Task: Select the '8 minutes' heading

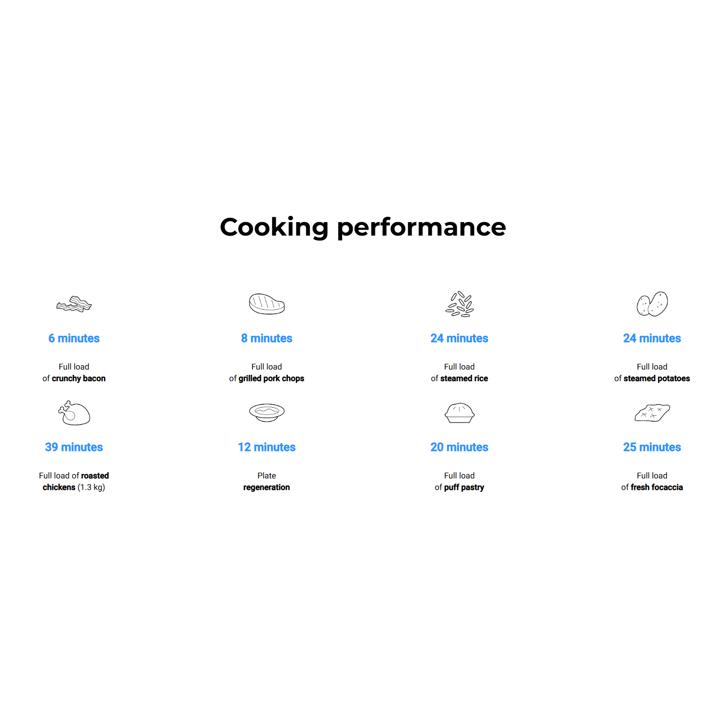Action: 266,338
